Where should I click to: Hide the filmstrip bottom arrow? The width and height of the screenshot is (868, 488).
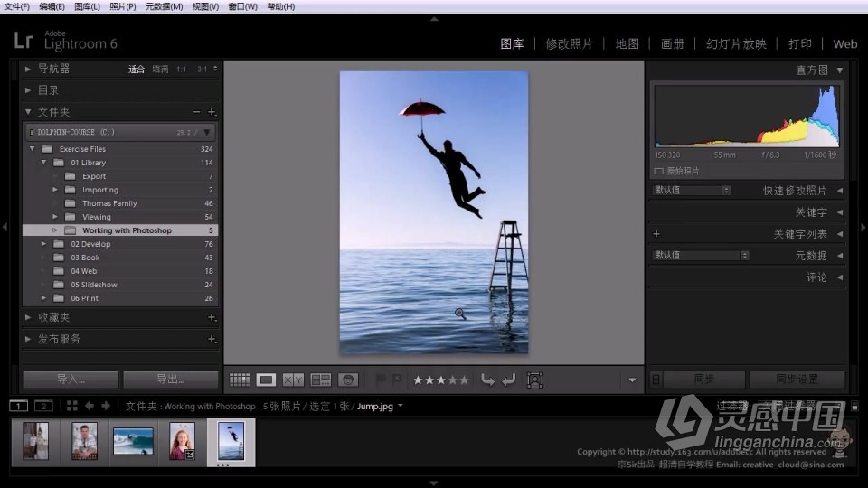[x=434, y=483]
